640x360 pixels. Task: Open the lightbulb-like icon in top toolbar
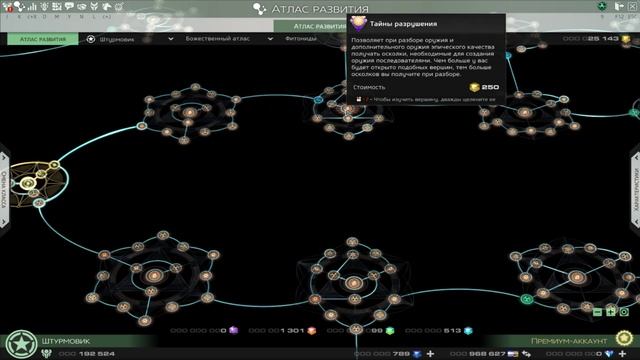click(x=44, y=7)
